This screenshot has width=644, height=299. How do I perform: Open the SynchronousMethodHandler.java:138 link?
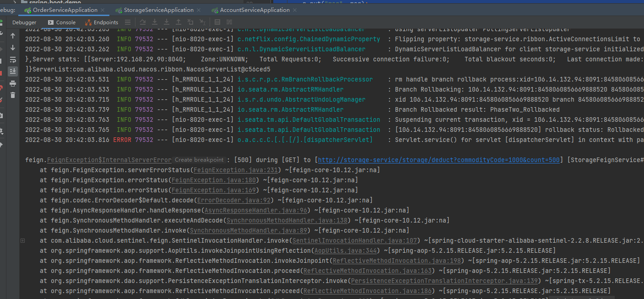pyautogui.click(x=287, y=220)
